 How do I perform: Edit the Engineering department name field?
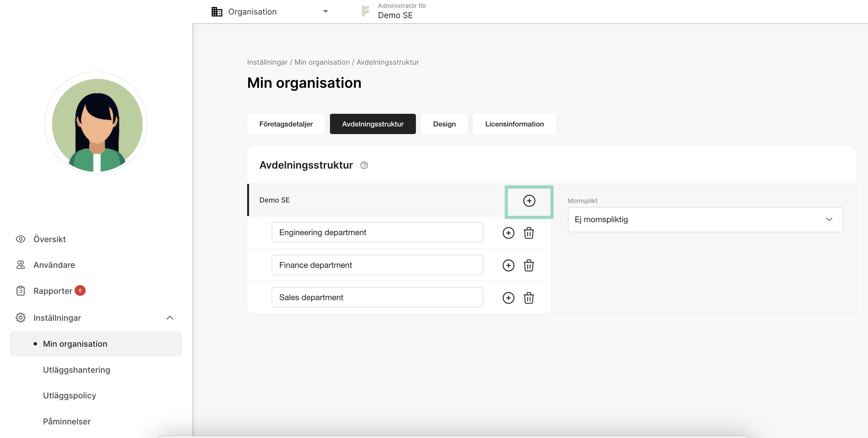[377, 232]
